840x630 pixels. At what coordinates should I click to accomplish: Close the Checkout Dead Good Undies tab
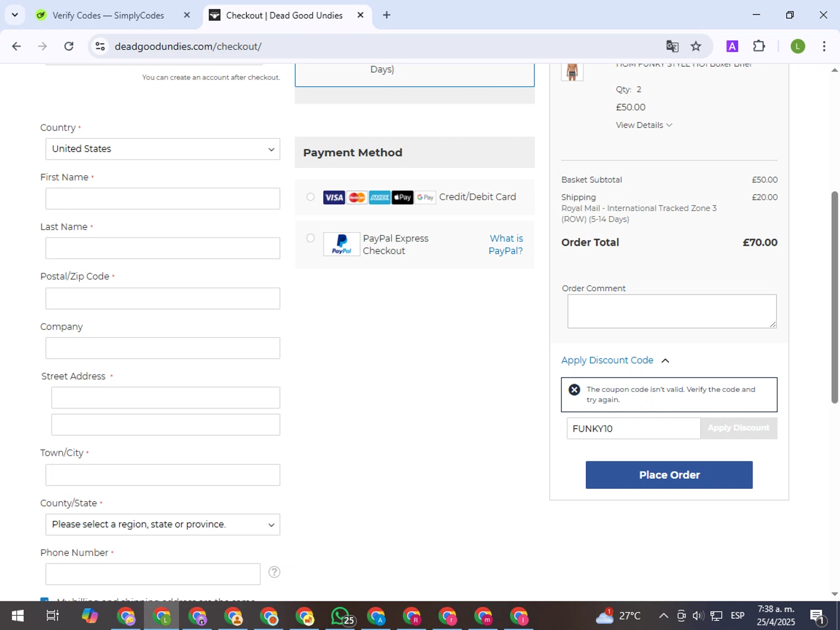point(361,15)
